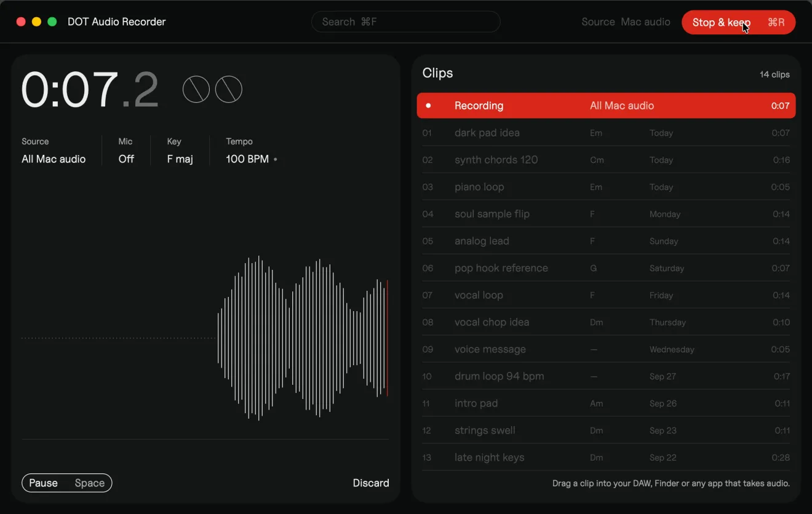Select the "pop hook reference" clip
Screen dimensions: 812x514
tap(606, 268)
